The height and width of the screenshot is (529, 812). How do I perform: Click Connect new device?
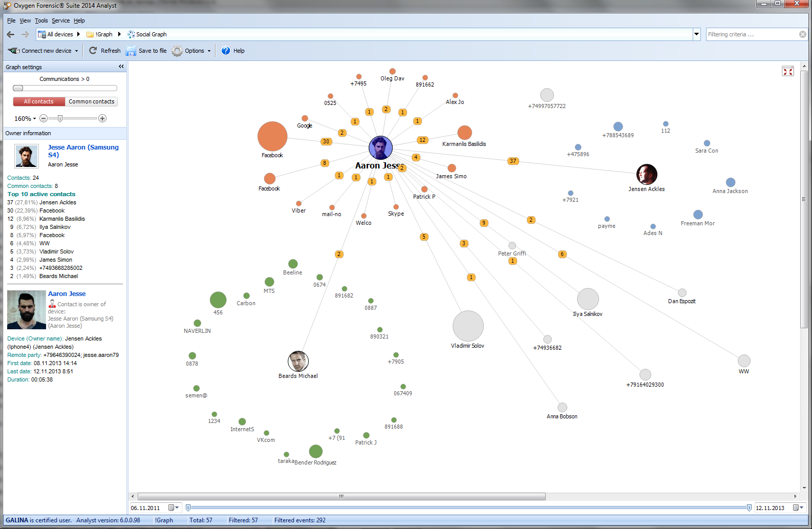click(x=43, y=51)
